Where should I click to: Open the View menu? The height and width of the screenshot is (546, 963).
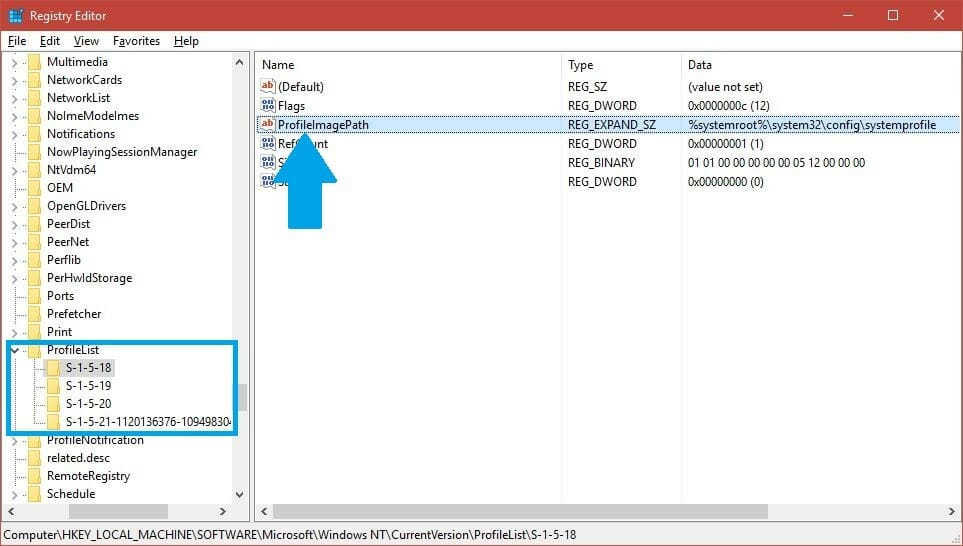click(x=86, y=41)
